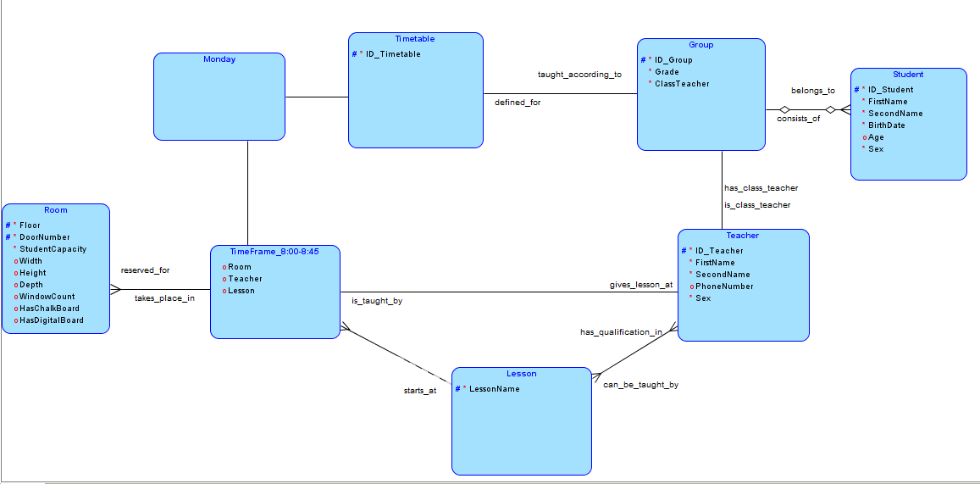Select the Floor attribute in Room

(x=30, y=225)
